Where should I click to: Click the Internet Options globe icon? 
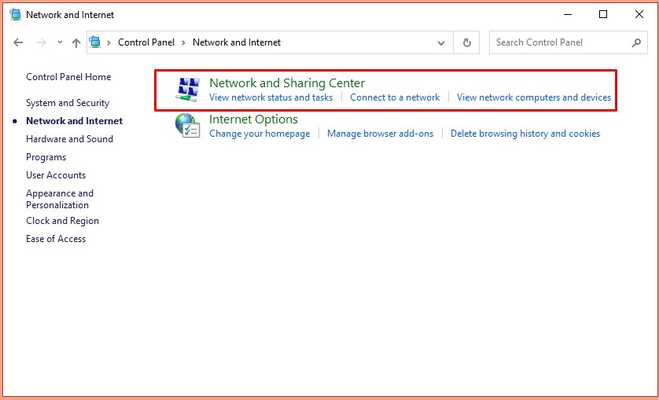coord(187,126)
